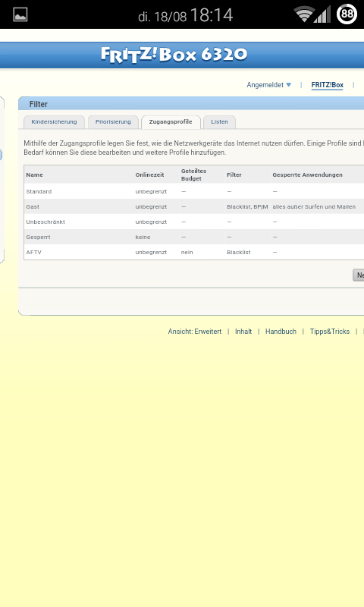Switch to the Priorisierung tab
364x607 pixels.
click(113, 122)
